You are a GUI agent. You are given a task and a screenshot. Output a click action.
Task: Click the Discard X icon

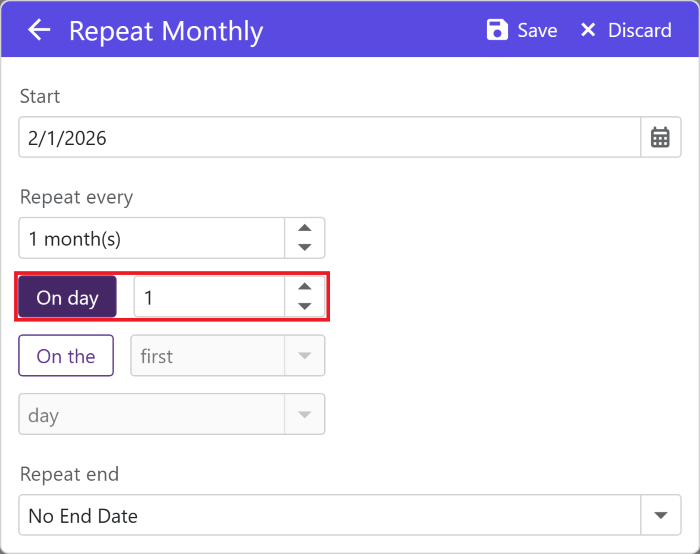point(588,30)
